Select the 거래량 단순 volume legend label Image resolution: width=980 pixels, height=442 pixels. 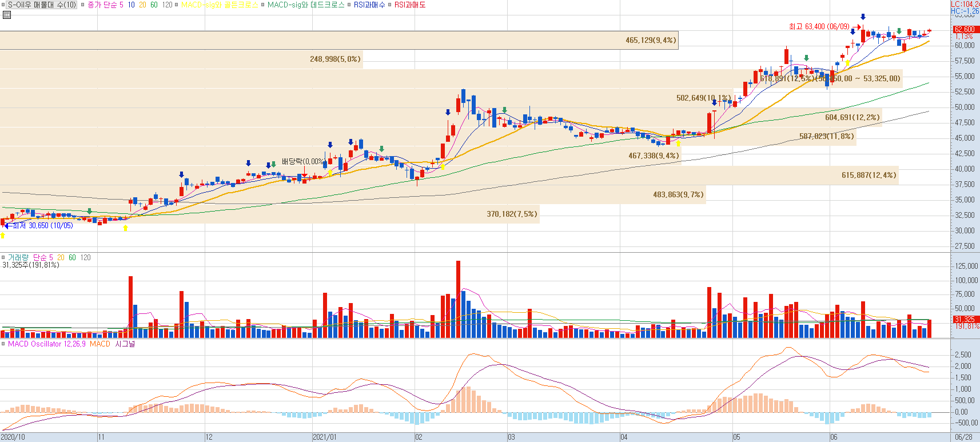27,257
